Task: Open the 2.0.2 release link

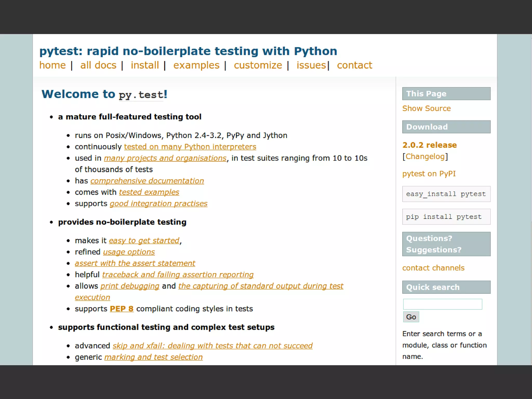Action: (429, 145)
